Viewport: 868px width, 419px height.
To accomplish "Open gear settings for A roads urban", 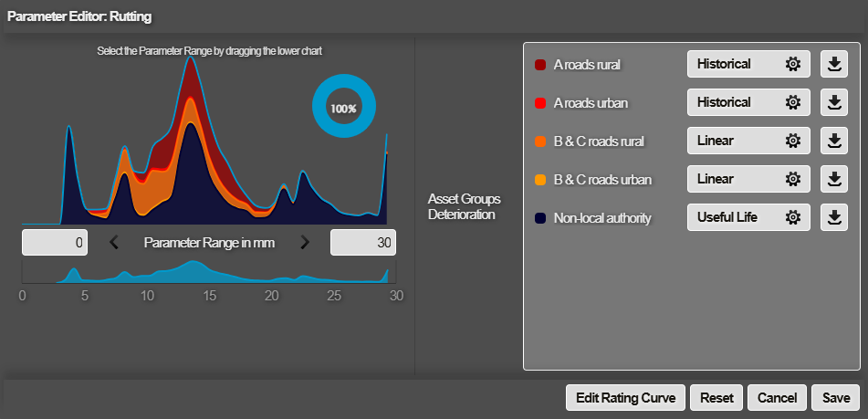I will 793,103.
